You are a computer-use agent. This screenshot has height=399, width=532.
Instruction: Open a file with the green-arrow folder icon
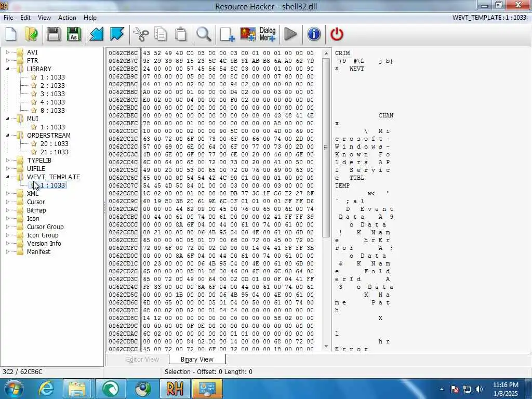coord(32,34)
